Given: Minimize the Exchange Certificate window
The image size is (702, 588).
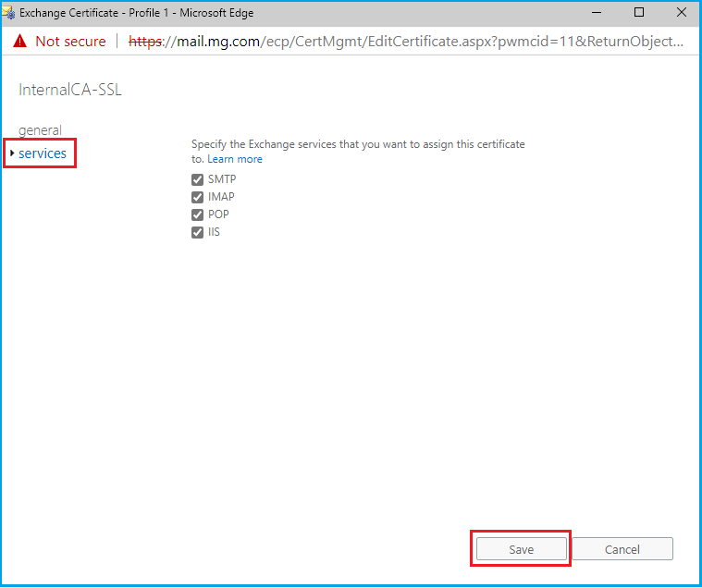Looking at the screenshot, I should click(597, 13).
